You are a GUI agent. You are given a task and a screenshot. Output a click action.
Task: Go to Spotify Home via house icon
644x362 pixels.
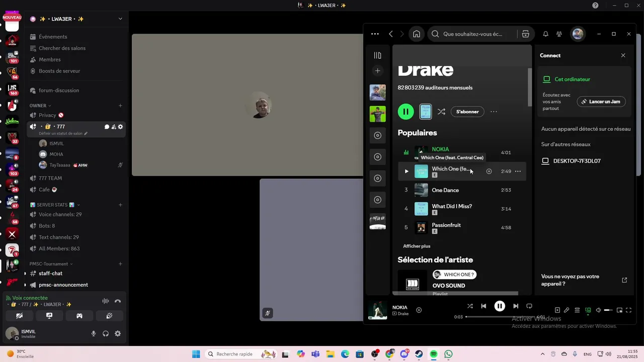(417, 34)
